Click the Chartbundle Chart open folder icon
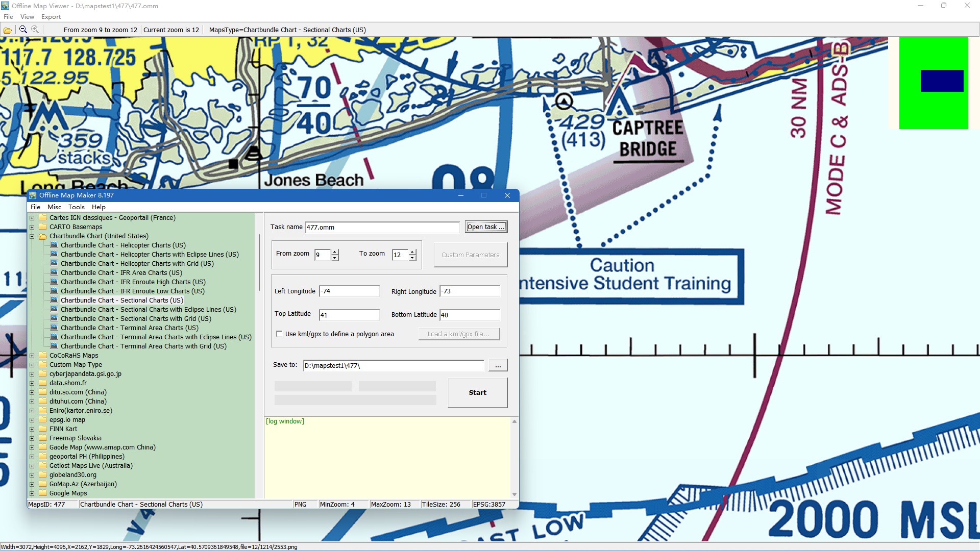This screenshot has width=980, height=551. tap(43, 236)
